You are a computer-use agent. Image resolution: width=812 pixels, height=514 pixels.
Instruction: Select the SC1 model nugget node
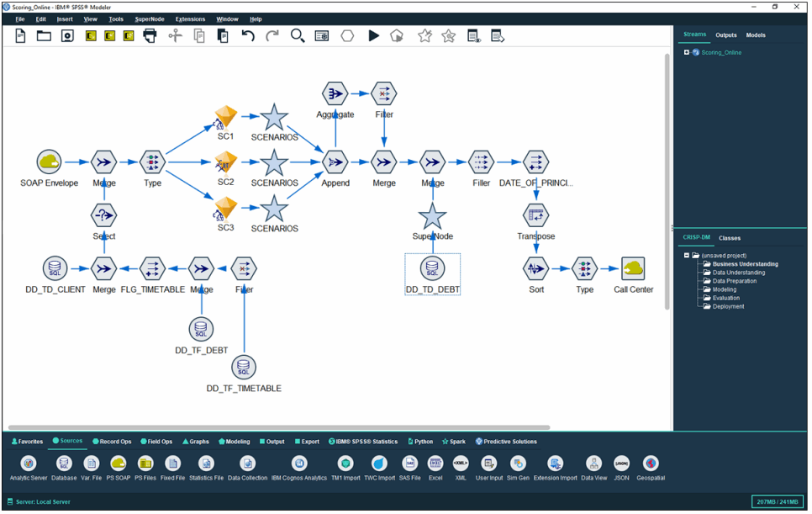point(226,117)
